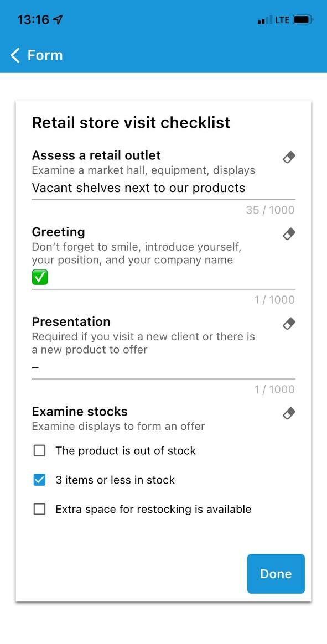327x644 pixels.
Task: Focus the Presentation field containing a dash
Action: pyautogui.click(x=164, y=368)
